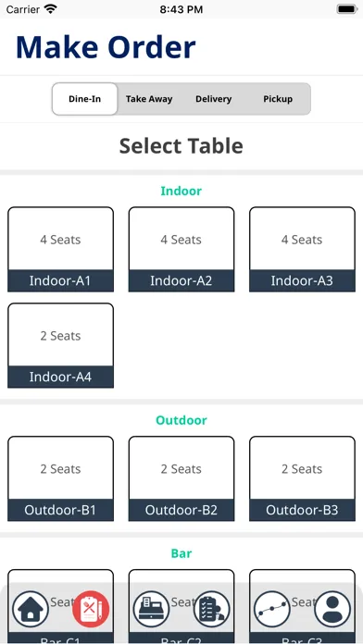Switch to the Take Away segment
Viewport: 363px width, 644px height.
coord(149,99)
